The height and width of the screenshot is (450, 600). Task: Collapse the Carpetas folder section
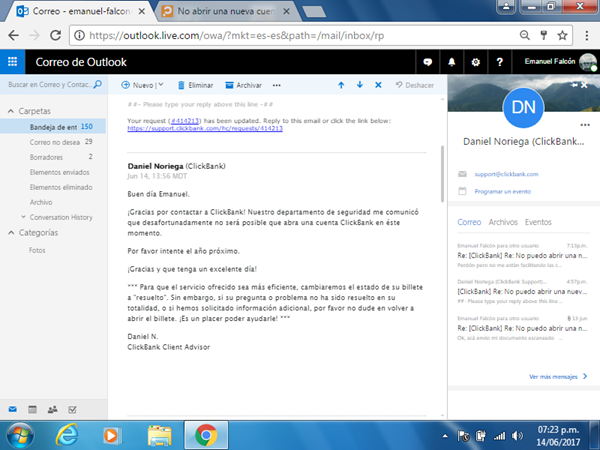click(11, 111)
